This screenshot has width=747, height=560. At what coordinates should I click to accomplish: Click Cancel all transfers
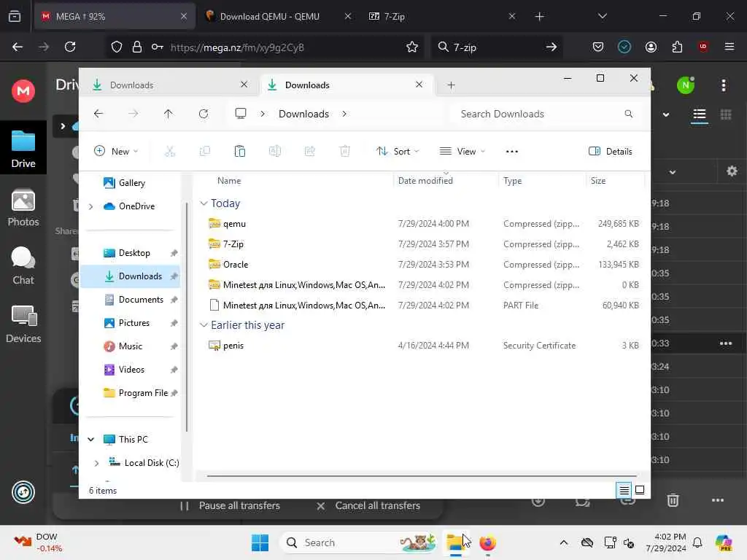tap(368, 506)
